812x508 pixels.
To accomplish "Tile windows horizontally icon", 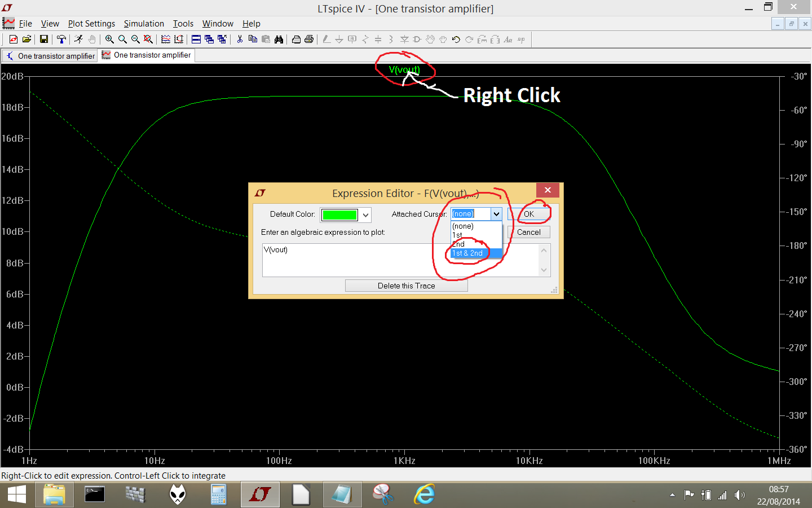I will click(196, 40).
